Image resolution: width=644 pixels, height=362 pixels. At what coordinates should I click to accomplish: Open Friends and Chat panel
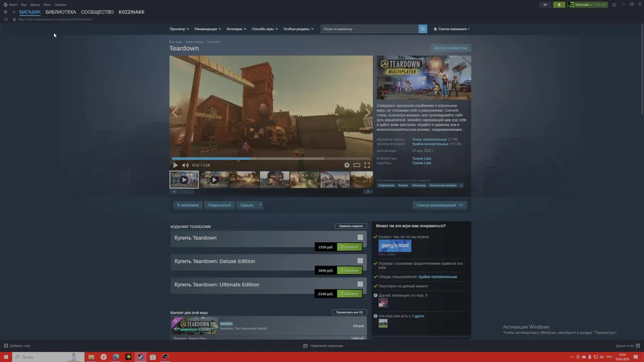627,346
